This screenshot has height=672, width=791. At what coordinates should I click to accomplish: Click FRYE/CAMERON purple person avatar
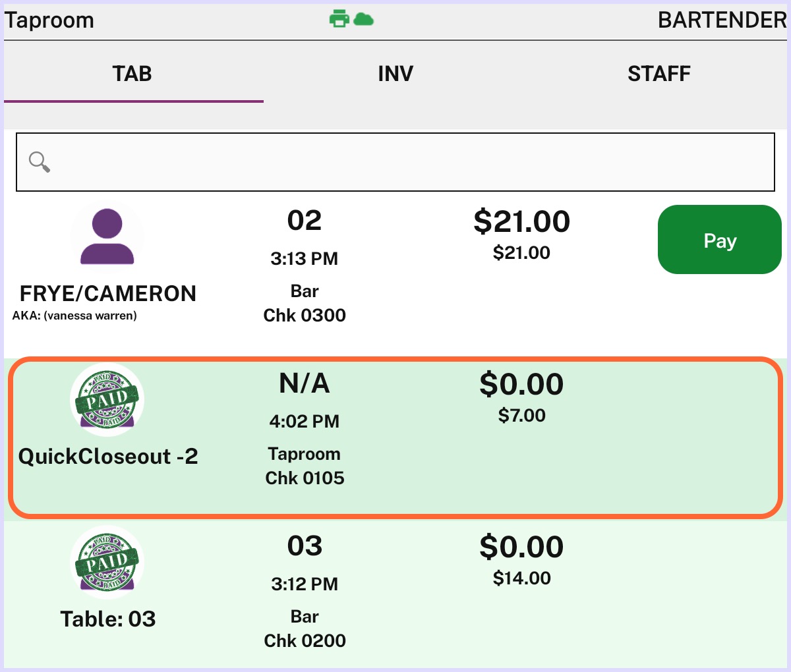[107, 237]
